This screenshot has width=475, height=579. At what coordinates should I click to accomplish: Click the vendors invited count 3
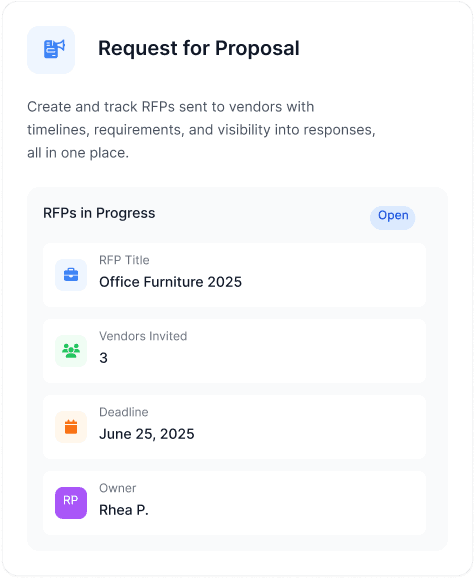(x=103, y=358)
